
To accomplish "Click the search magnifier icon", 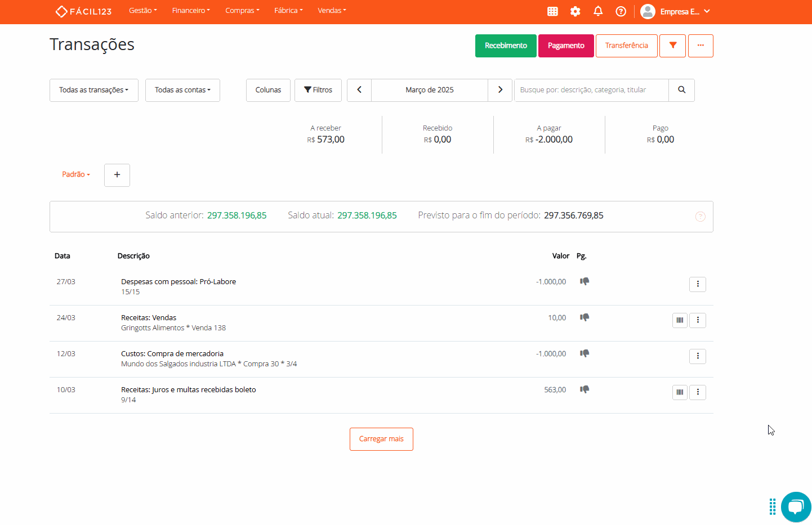I will click(x=681, y=90).
